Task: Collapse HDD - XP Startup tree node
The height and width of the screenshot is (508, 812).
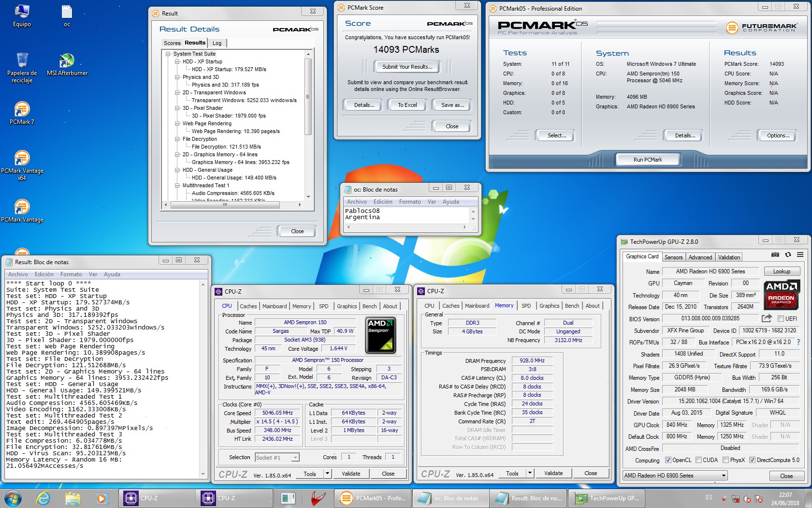Action: click(177, 61)
